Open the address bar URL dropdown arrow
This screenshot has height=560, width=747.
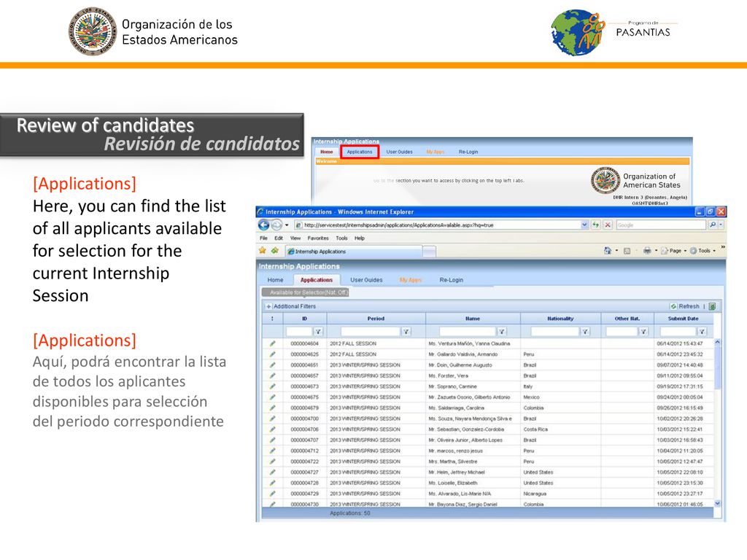click(584, 225)
